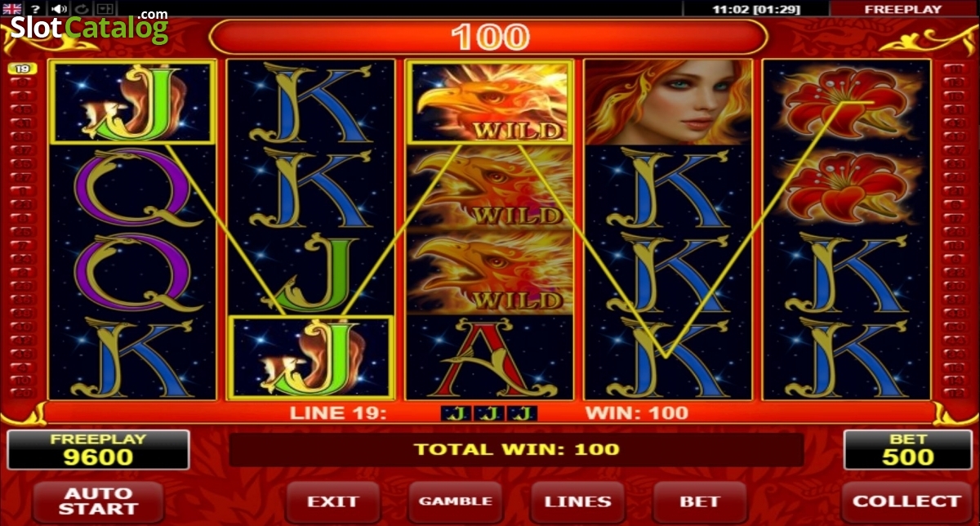Click the top red flower symbol
Viewport: 980px width, 526px height.
pos(847,102)
